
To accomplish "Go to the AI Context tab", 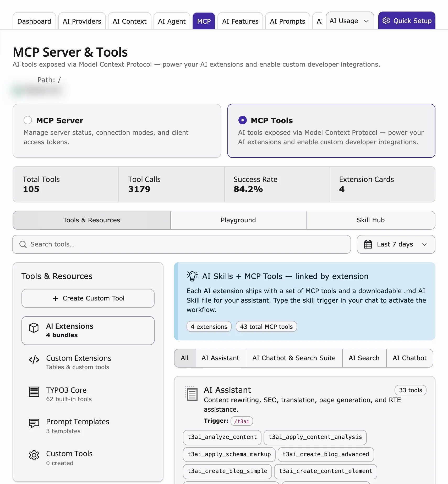I will point(129,21).
